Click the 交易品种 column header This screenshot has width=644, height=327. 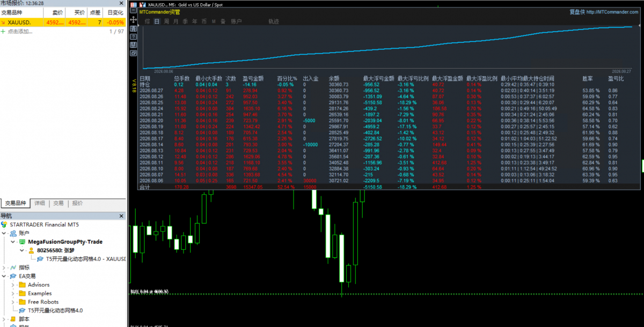(x=21, y=13)
